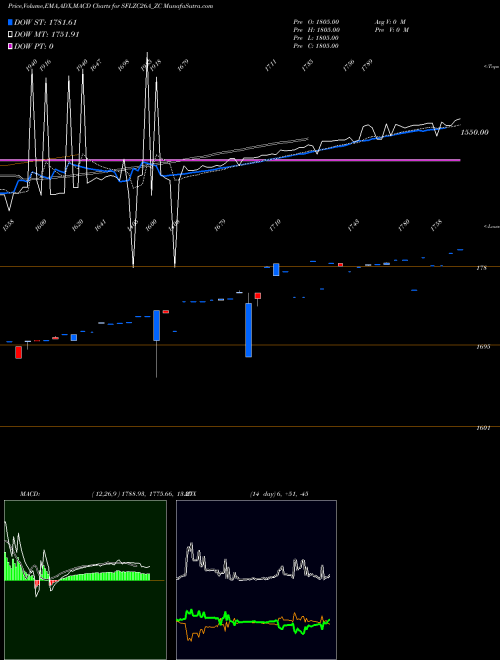The width and height of the screenshot is (500, 660).
Task: Click the 1758 lower-row label
Action: (x=436, y=225)
